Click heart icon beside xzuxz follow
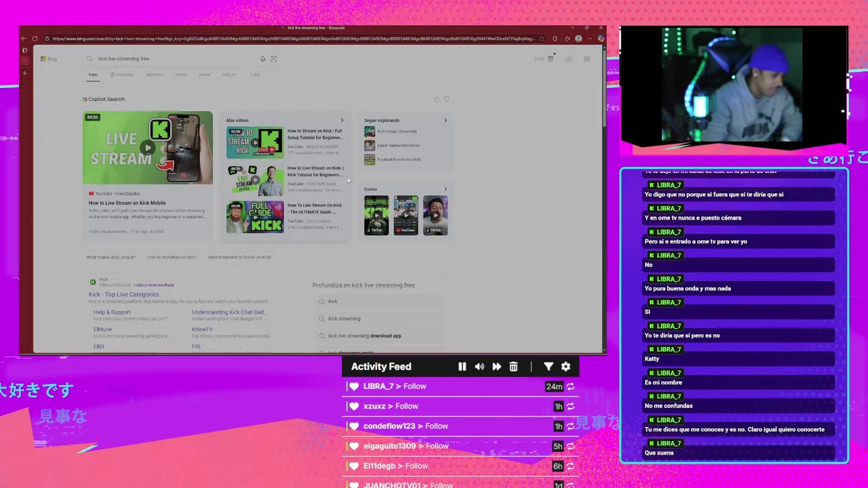868x488 pixels. click(353, 406)
